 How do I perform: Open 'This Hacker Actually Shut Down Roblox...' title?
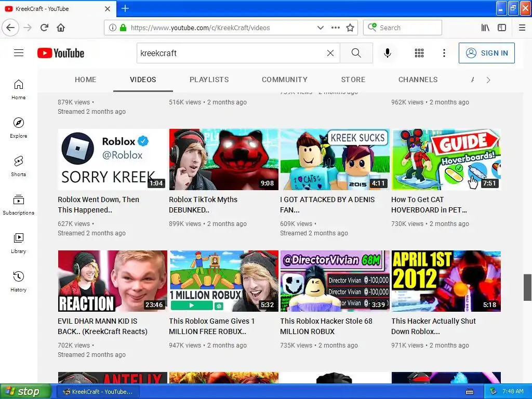pos(433,326)
